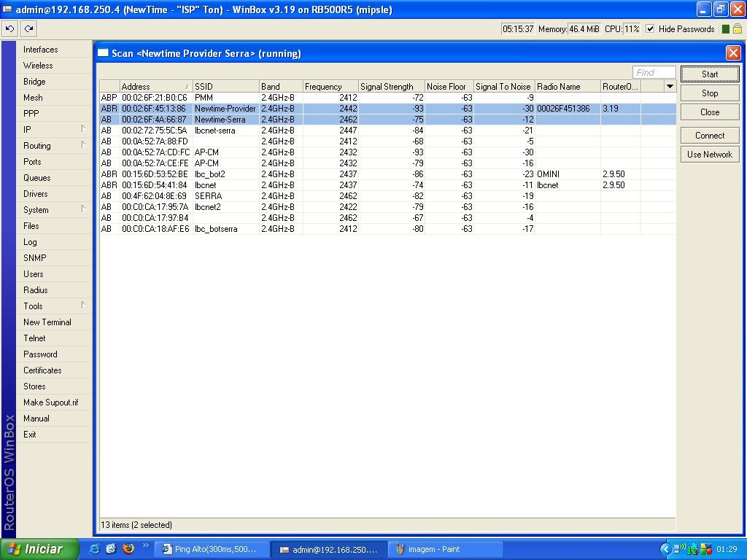747x560 pixels.
Task: Open the Queues menu item
Action: coord(54,178)
